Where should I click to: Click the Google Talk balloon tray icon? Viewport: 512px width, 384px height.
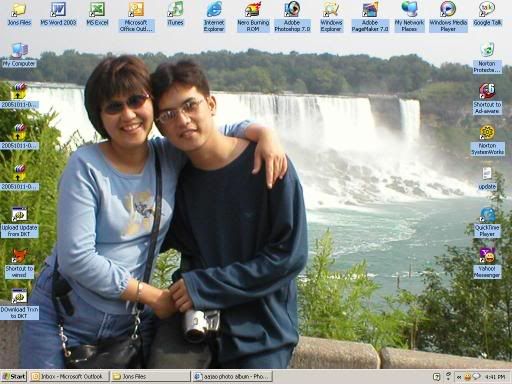point(476,377)
